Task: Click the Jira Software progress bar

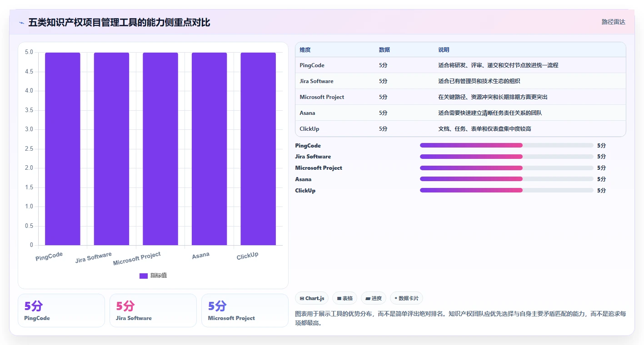Action: click(x=507, y=157)
